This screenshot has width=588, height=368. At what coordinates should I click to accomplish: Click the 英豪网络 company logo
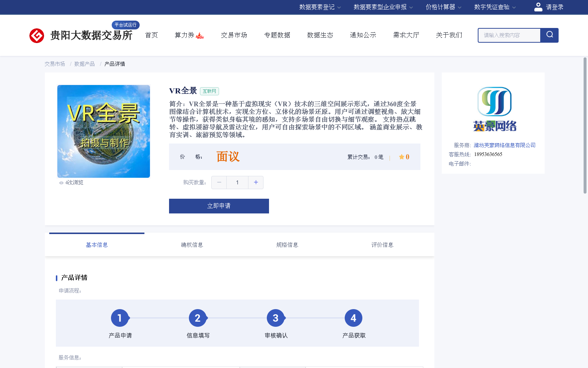point(495,109)
